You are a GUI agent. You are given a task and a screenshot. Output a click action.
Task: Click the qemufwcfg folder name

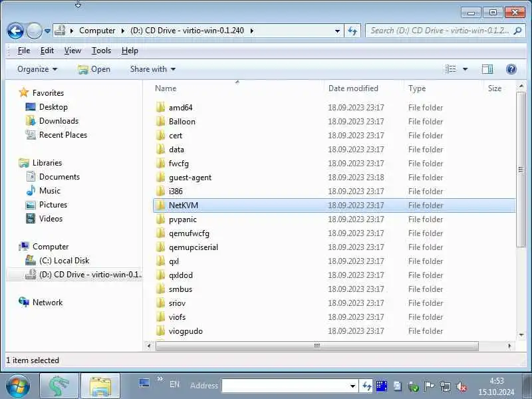pos(189,233)
